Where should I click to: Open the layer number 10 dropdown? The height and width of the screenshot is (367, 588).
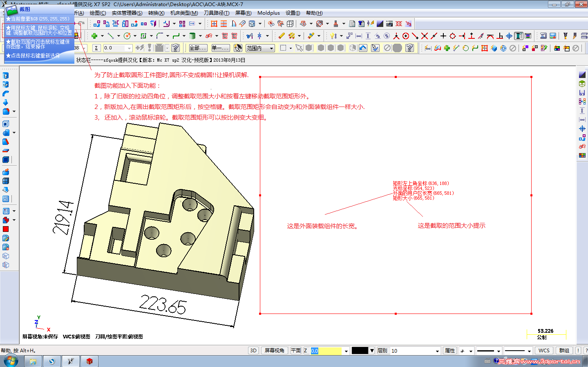click(x=437, y=351)
